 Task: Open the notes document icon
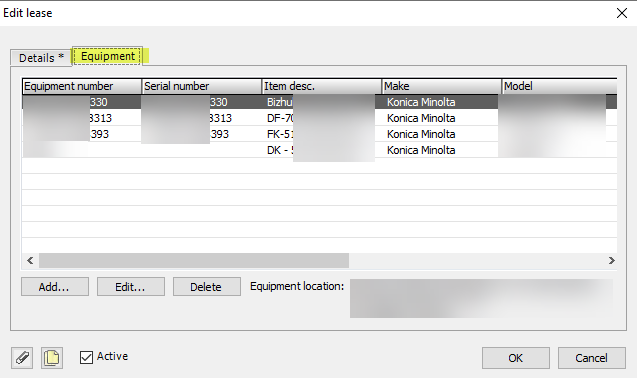[52, 358]
